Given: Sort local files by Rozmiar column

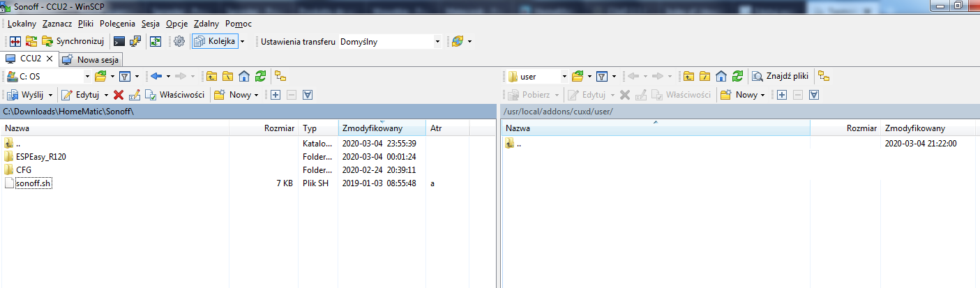Looking at the screenshot, I should click(265, 128).
